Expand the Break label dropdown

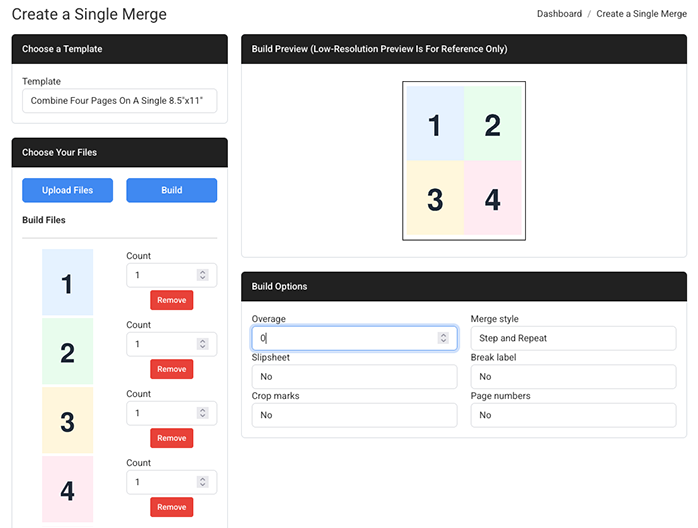[x=573, y=377]
